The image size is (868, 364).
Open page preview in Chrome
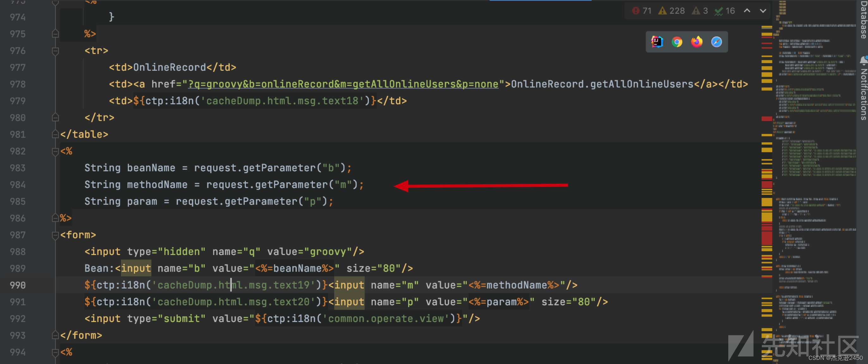677,42
